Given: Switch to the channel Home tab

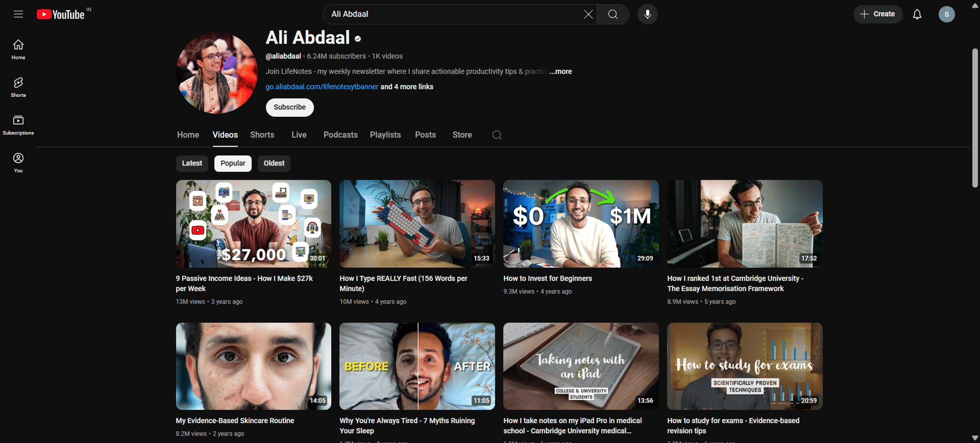Looking at the screenshot, I should click(188, 135).
